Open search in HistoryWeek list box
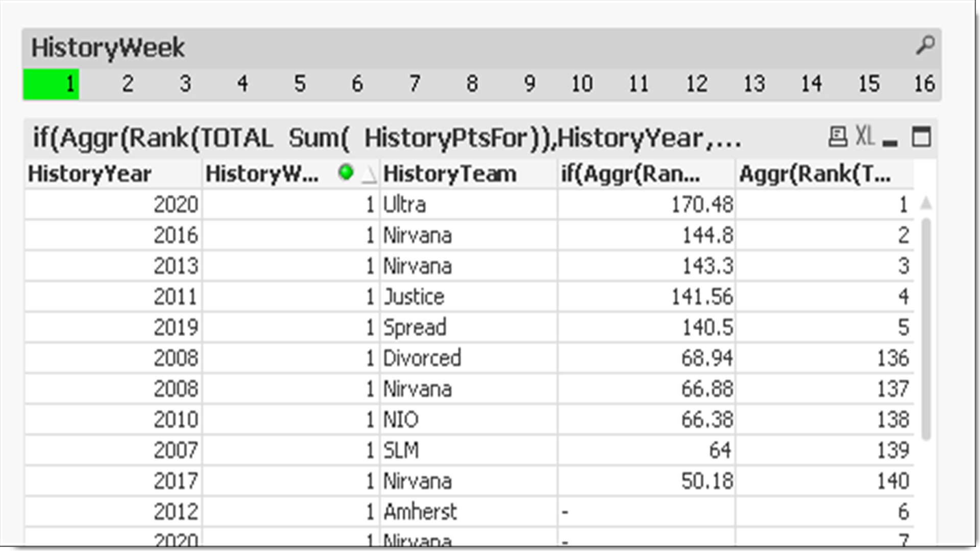This screenshot has width=980, height=551. pos(924,46)
